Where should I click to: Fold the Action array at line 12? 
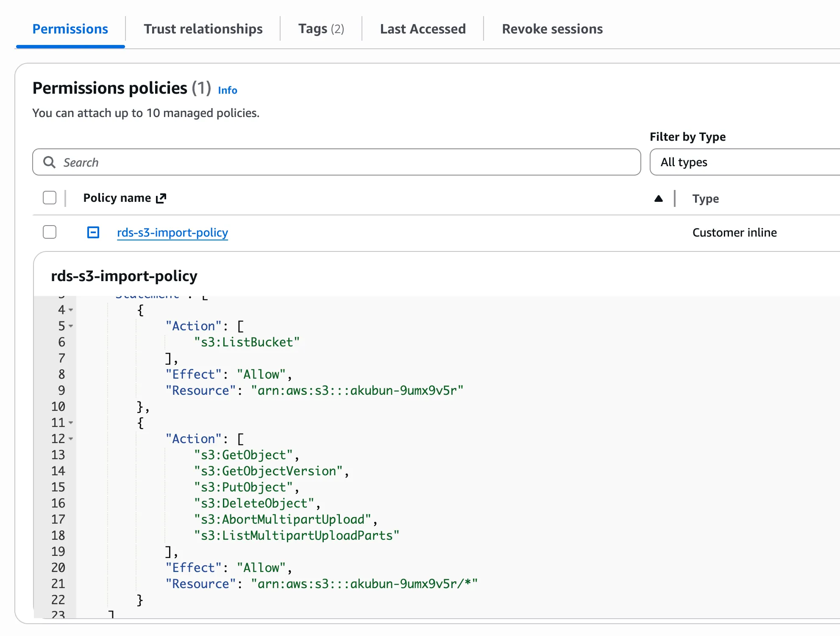[x=71, y=439]
